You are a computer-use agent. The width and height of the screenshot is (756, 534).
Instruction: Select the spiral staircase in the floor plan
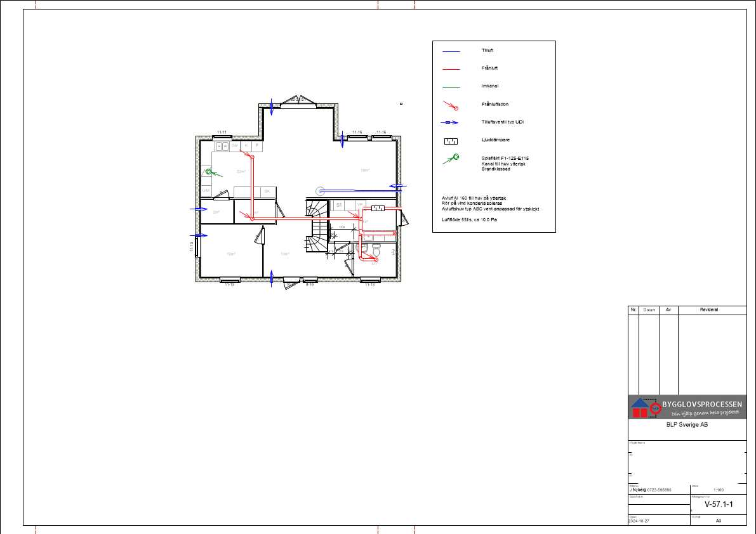tap(316, 225)
